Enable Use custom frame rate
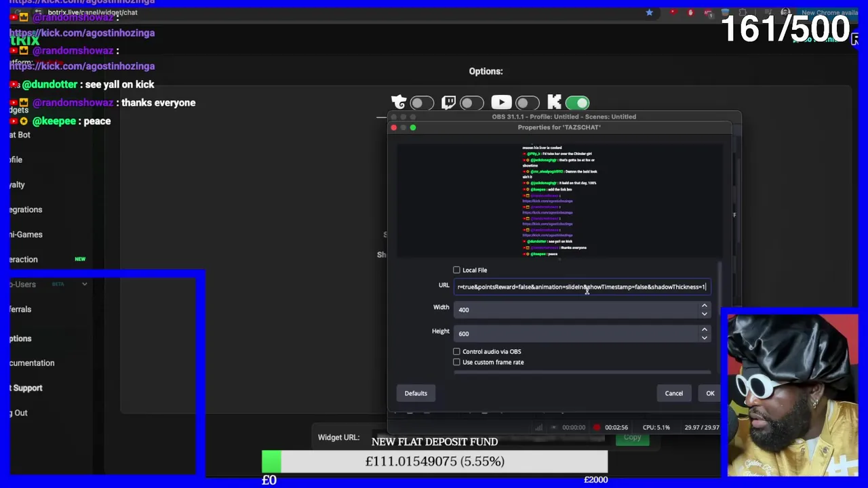This screenshot has height=488, width=868. 456,362
